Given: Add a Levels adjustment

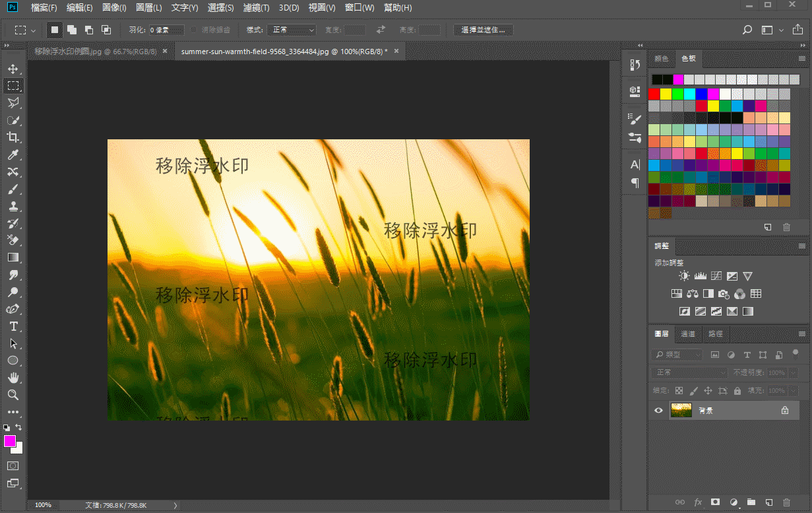Looking at the screenshot, I should 700,276.
